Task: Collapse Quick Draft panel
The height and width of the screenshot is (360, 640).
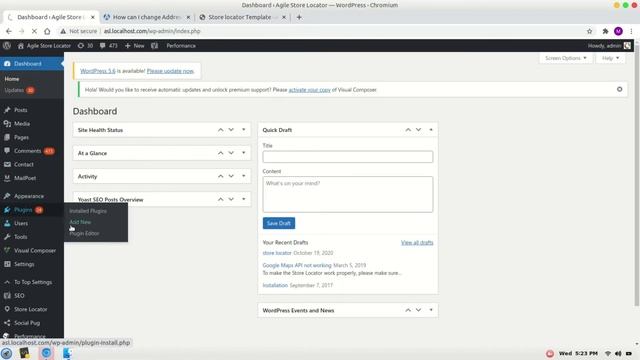Action: click(x=431, y=130)
